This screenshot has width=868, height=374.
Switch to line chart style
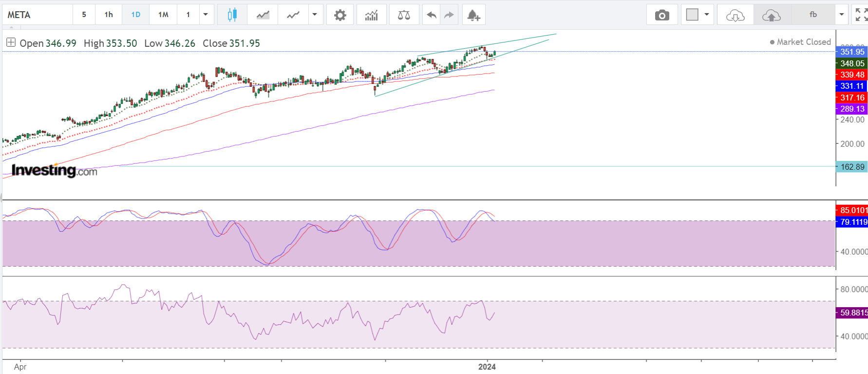(x=293, y=15)
